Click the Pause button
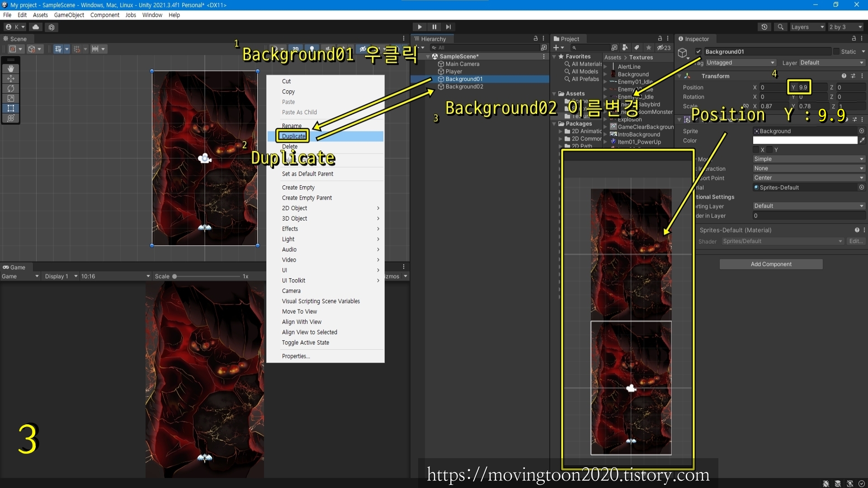The image size is (868, 488). [434, 27]
